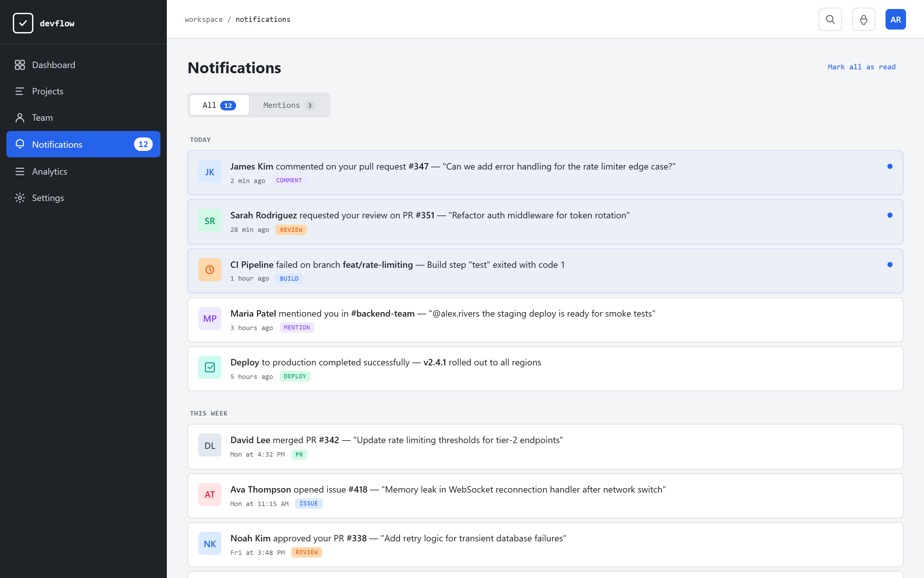This screenshot has height=578, width=924.
Task: Click the 3 badge on Mentions tab
Action: (x=310, y=106)
